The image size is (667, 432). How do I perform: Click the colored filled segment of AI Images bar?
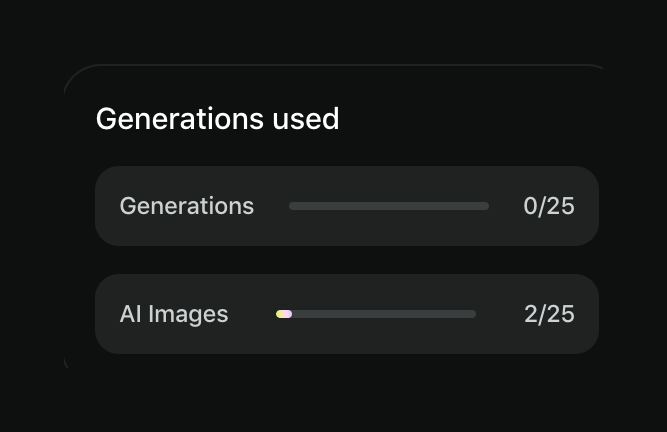(x=284, y=314)
